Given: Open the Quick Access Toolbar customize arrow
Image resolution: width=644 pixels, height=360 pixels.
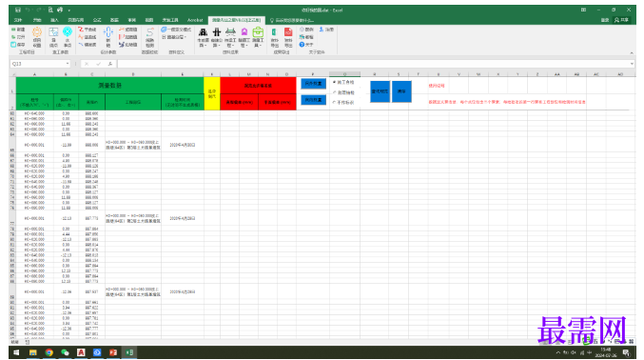Looking at the screenshot, I should point(69,10).
